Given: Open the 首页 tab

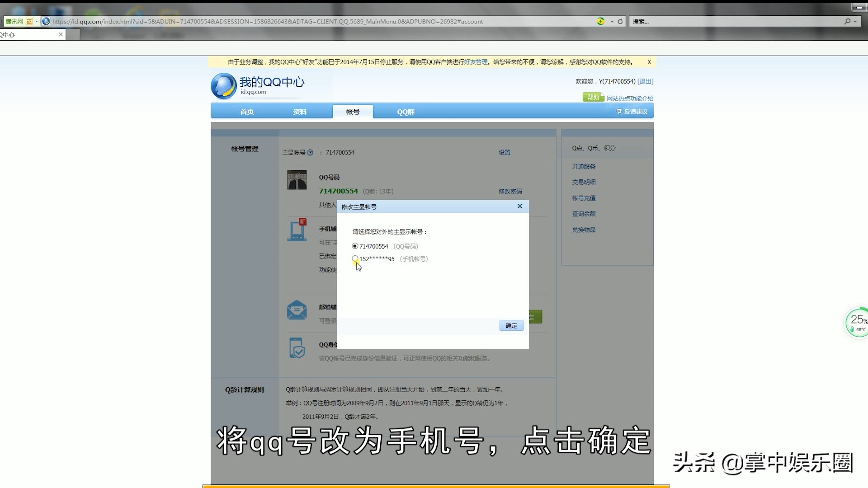Looking at the screenshot, I should coord(247,112).
